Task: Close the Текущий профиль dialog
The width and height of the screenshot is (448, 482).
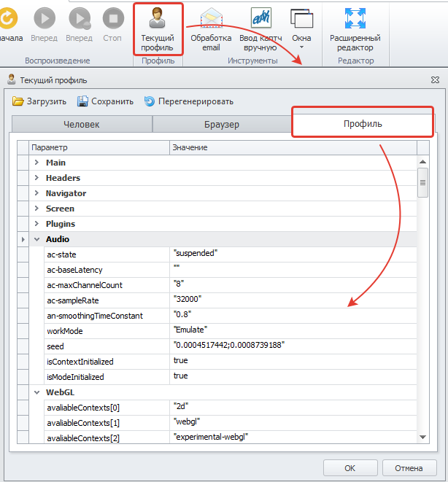Action: click(x=435, y=80)
